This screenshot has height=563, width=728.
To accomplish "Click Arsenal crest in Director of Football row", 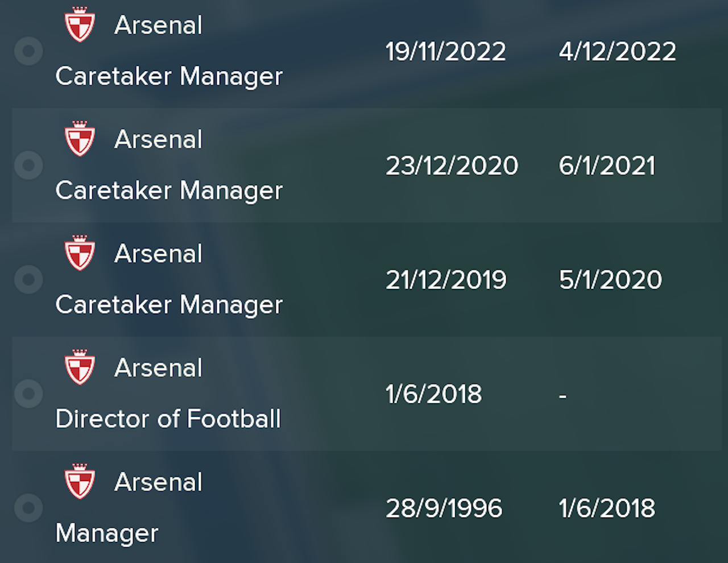I will pos(80,367).
